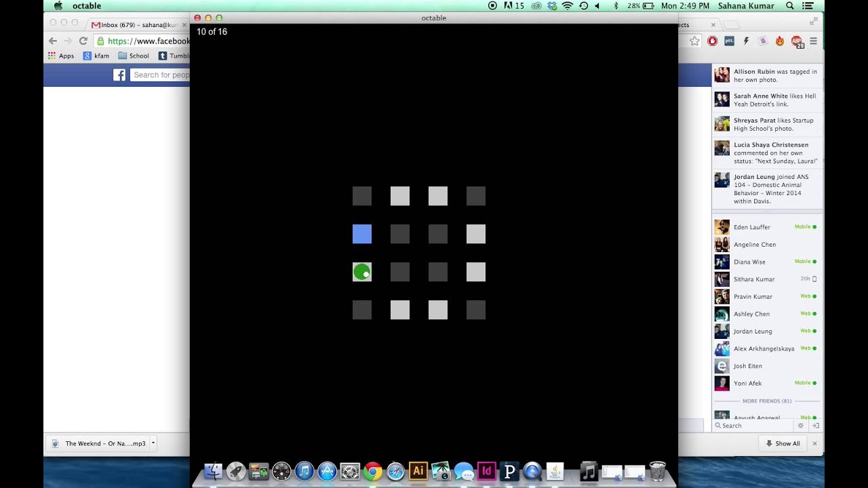Open Trash in the Dock
The image size is (868, 488).
tap(657, 470)
